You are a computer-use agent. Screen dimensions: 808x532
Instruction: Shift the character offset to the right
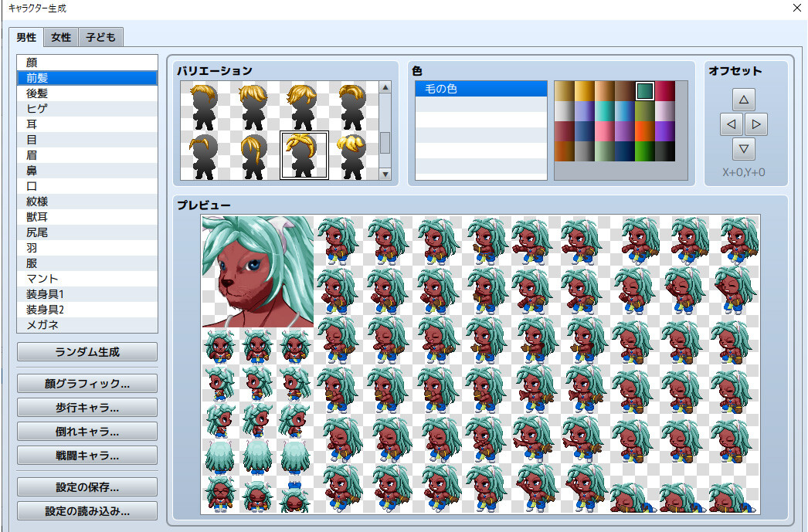[x=756, y=124]
